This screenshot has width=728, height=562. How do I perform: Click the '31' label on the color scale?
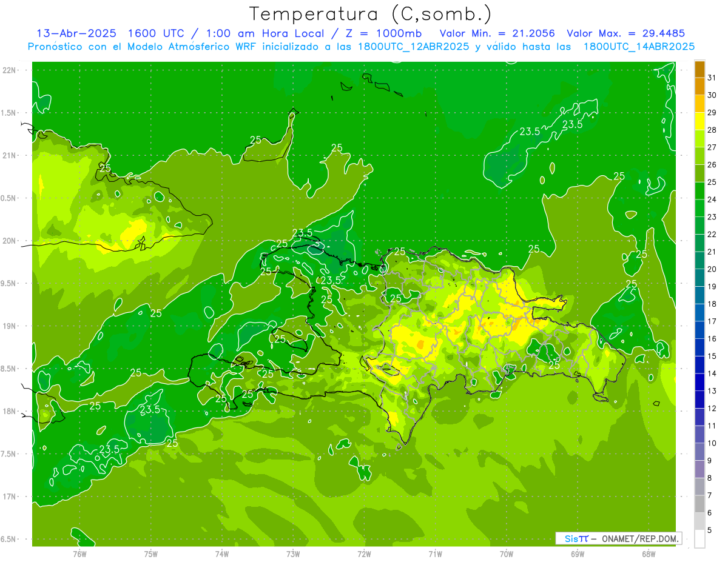712,78
